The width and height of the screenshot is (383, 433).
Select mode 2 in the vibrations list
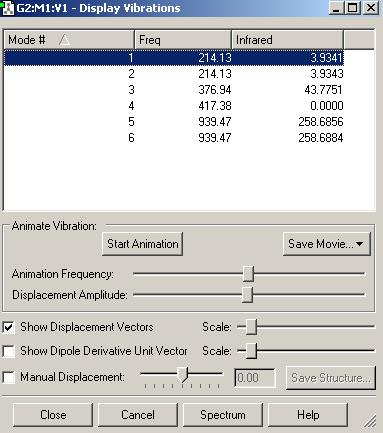(x=174, y=74)
